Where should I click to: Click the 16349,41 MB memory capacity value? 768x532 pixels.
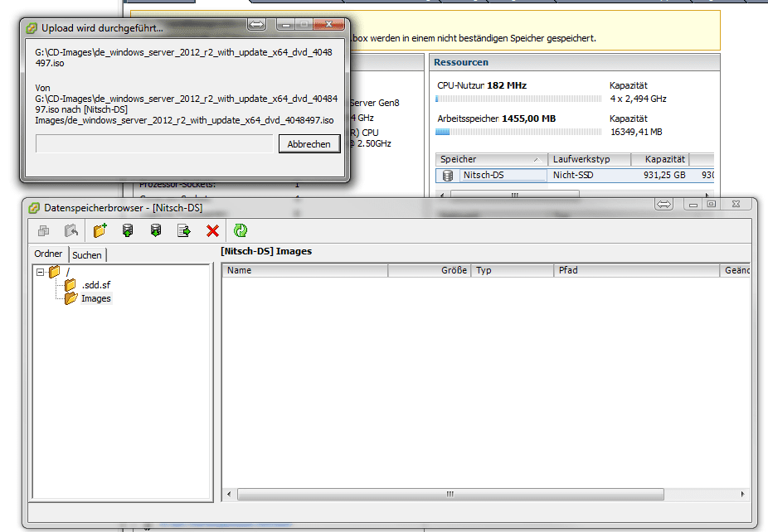click(636, 132)
